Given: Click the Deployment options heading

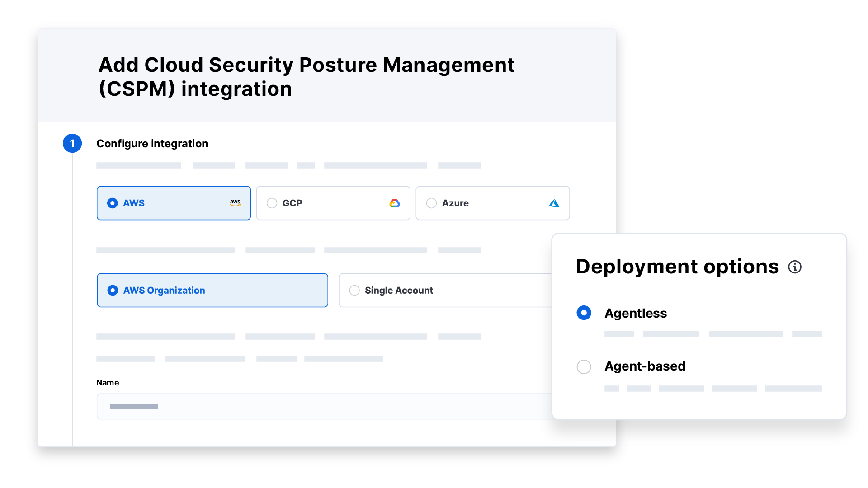Looking at the screenshot, I should click(x=677, y=267).
